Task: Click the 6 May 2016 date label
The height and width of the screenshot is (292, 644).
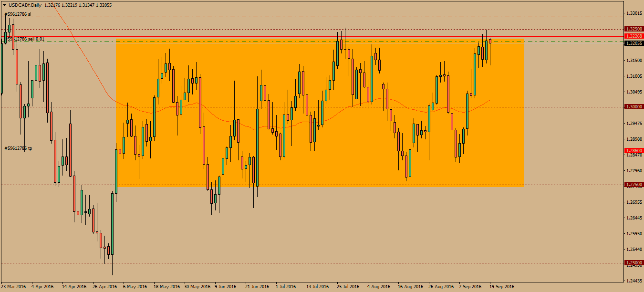Action: click(x=135, y=287)
